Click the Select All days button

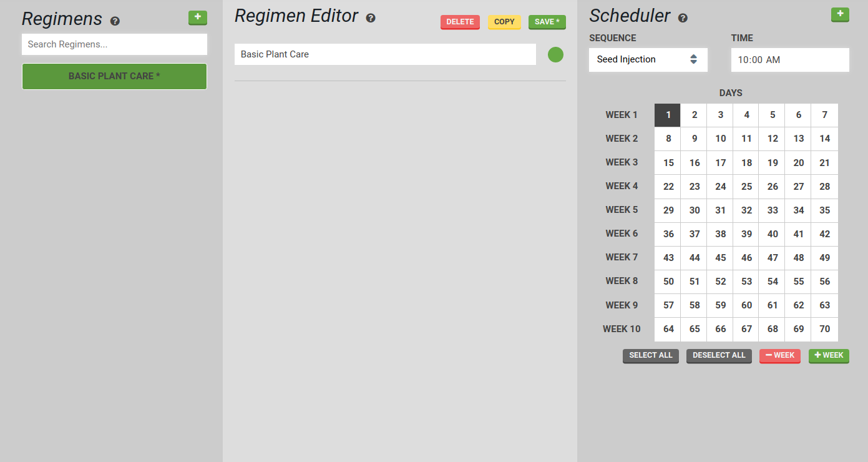650,356
